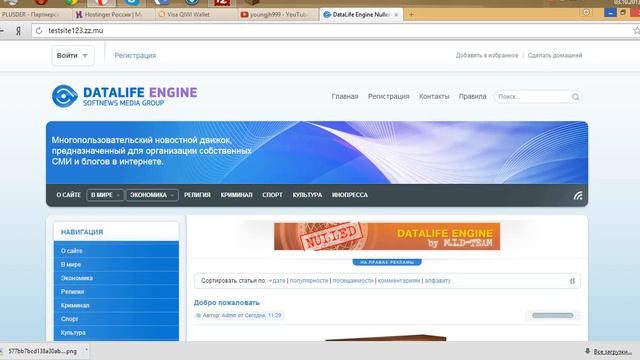The width and height of the screenshot is (640, 360).
Task: Open Контакты in the header
Action: 434,97
